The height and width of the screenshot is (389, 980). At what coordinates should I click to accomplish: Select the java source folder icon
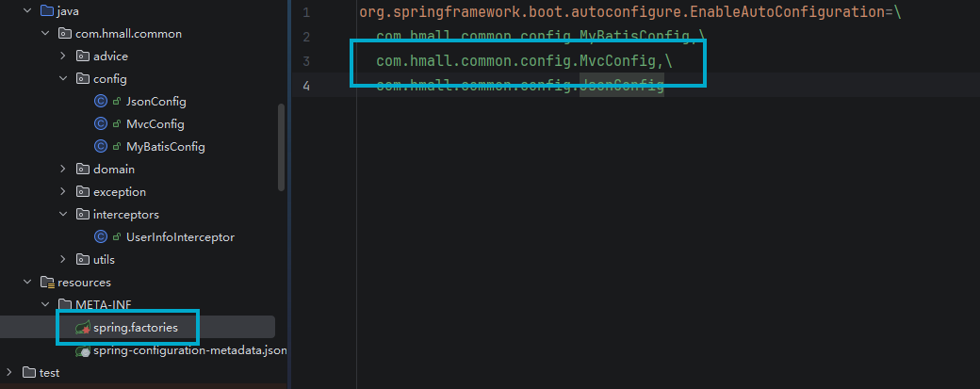[x=46, y=10]
